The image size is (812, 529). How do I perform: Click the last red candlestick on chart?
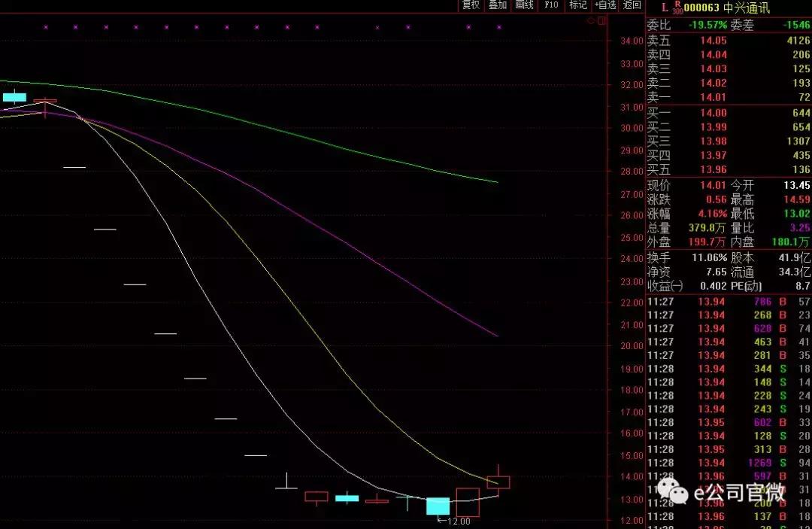tap(498, 482)
